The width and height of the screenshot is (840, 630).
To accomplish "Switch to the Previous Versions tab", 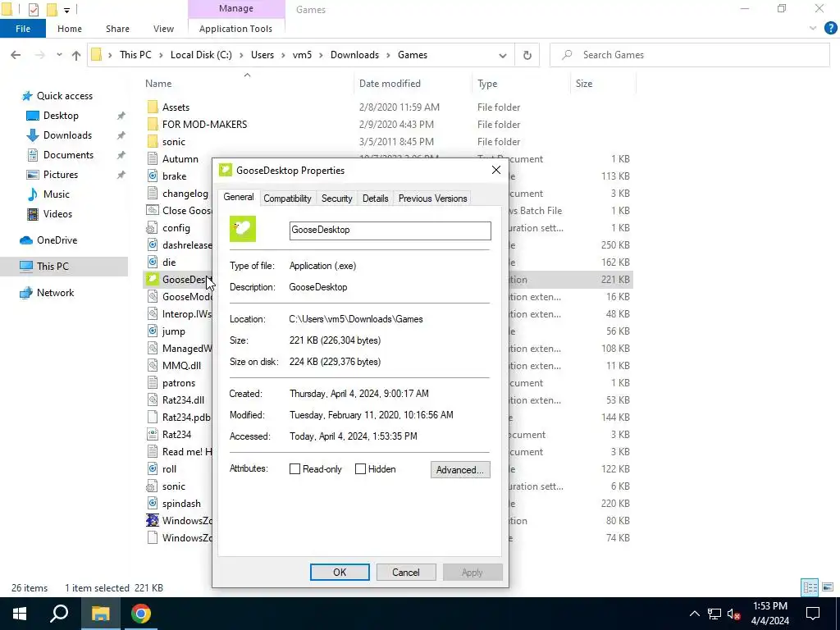I will (432, 199).
